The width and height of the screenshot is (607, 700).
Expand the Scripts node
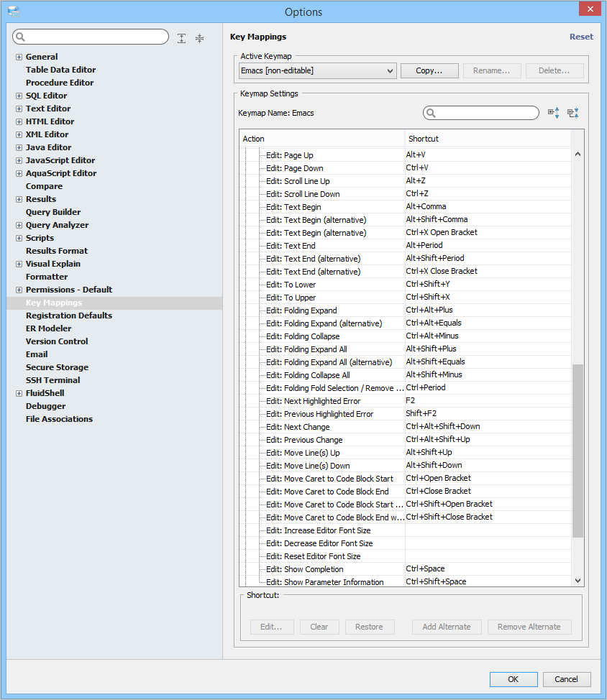(19, 239)
